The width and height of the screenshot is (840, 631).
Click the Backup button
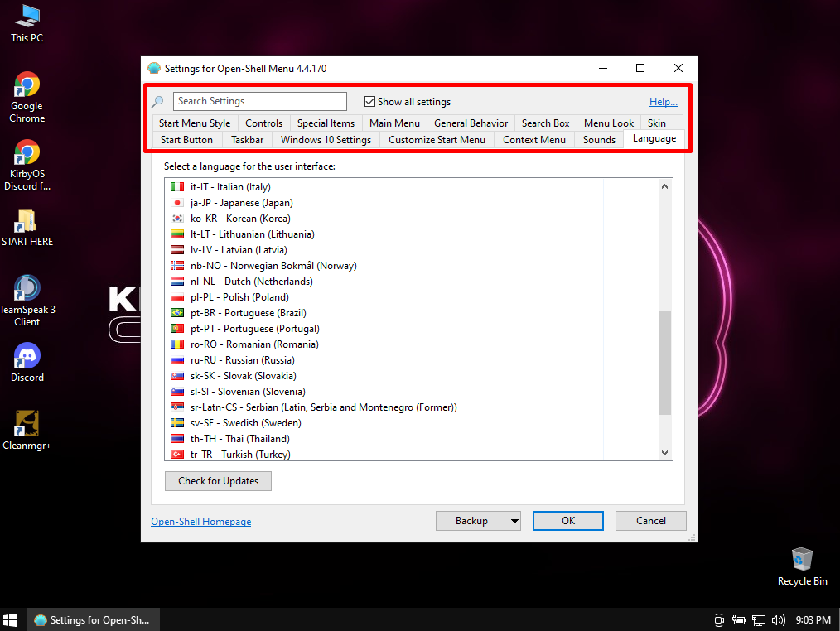(471, 521)
